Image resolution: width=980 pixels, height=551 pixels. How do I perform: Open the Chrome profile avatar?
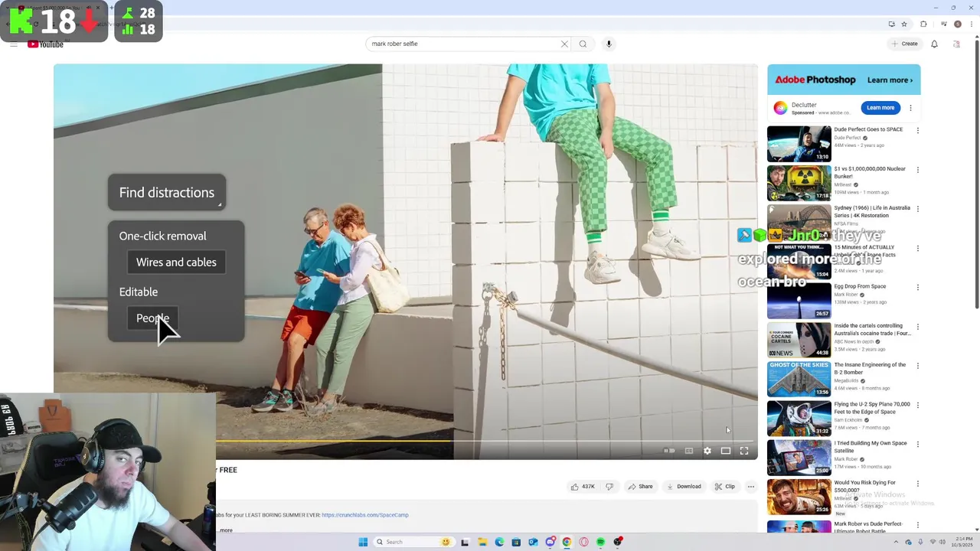click(x=958, y=24)
